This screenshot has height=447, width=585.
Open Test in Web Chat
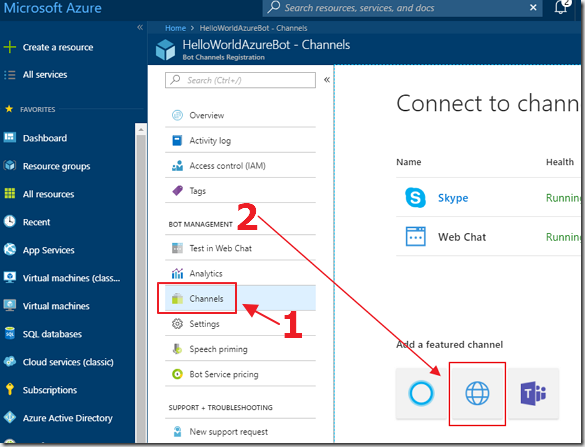(x=240, y=248)
